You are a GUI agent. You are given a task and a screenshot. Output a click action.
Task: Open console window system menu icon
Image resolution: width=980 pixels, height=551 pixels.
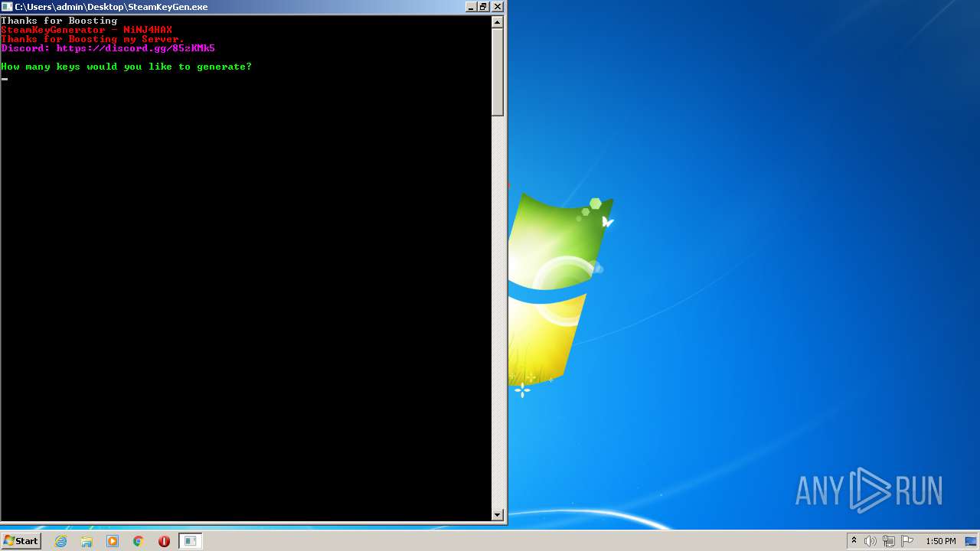coord(7,6)
